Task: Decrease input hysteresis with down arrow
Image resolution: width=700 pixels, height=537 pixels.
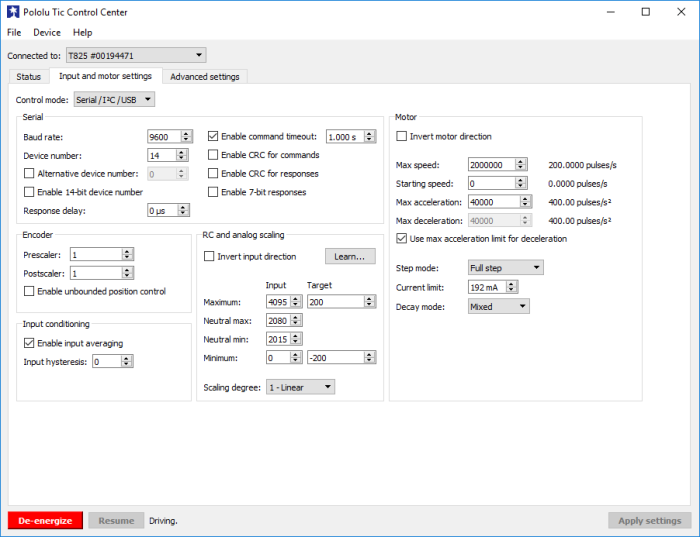Action: 126,364
